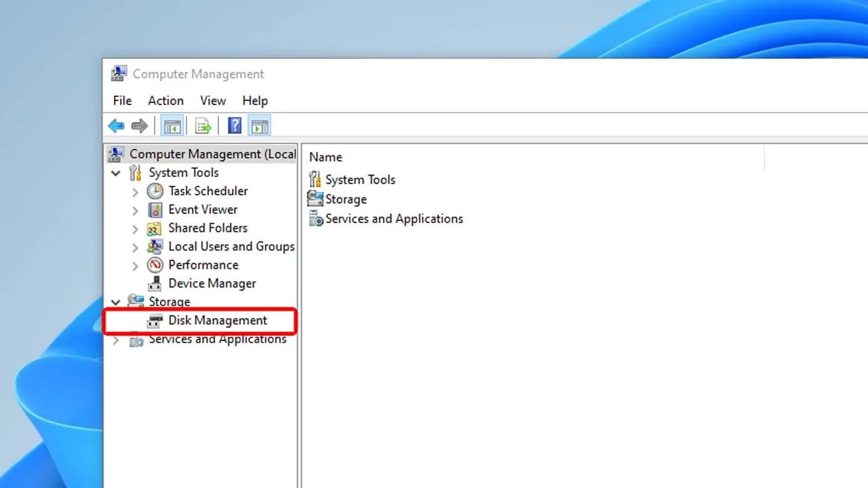Viewport: 868px width, 488px height.
Task: Collapse the Storage tree node
Action: click(x=116, y=302)
